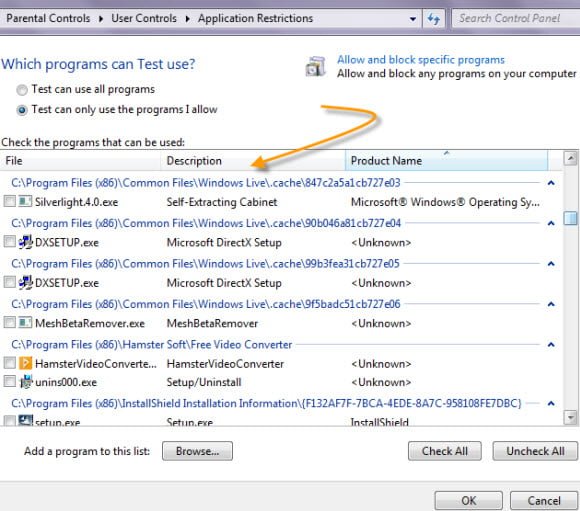Click the Silverlight.4.0.exe file icon
Screen dimensions: 580x511
coord(25,202)
